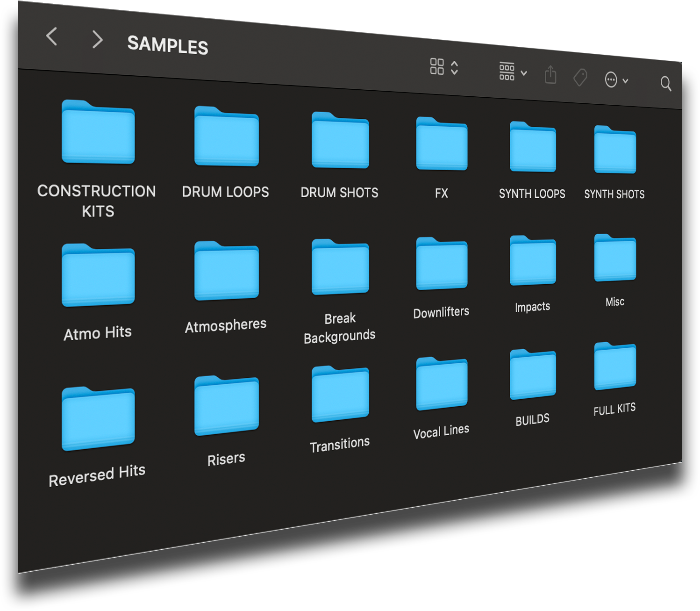The height and width of the screenshot is (611, 700).
Task: Open the More actions ellipsis menu
Action: click(615, 80)
